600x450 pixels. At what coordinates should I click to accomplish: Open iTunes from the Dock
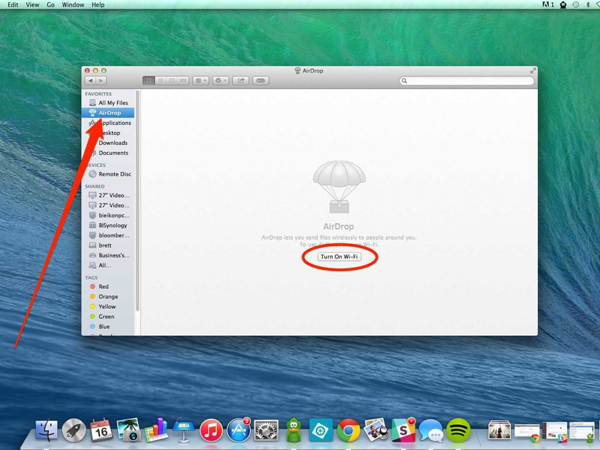[211, 430]
